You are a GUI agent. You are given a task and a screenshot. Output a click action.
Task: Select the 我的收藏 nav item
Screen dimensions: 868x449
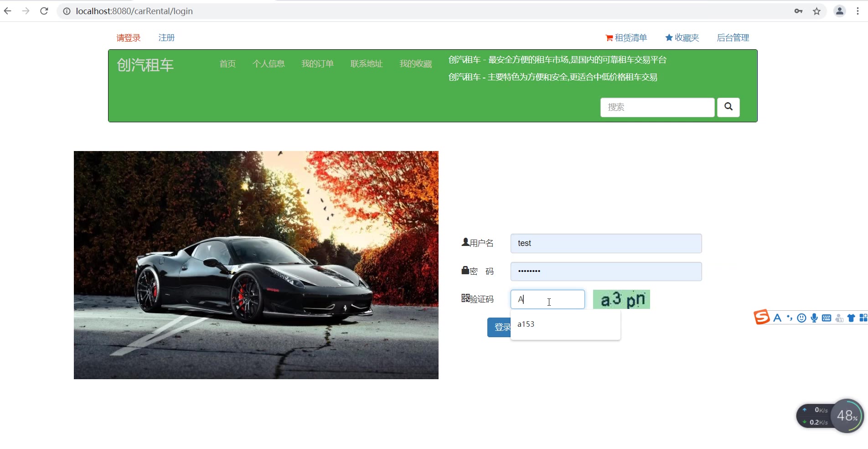[416, 64]
